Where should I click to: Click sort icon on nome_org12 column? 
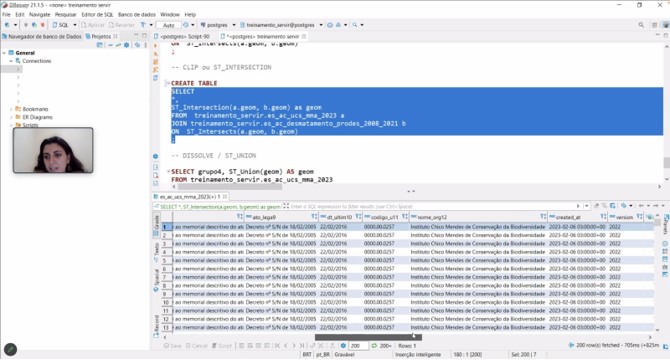(x=543, y=217)
